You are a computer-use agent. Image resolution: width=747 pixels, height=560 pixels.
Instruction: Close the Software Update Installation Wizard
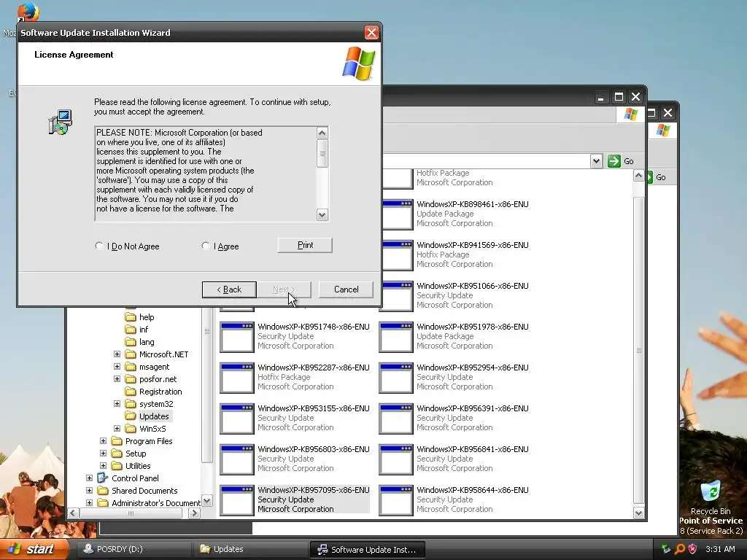pos(371,32)
